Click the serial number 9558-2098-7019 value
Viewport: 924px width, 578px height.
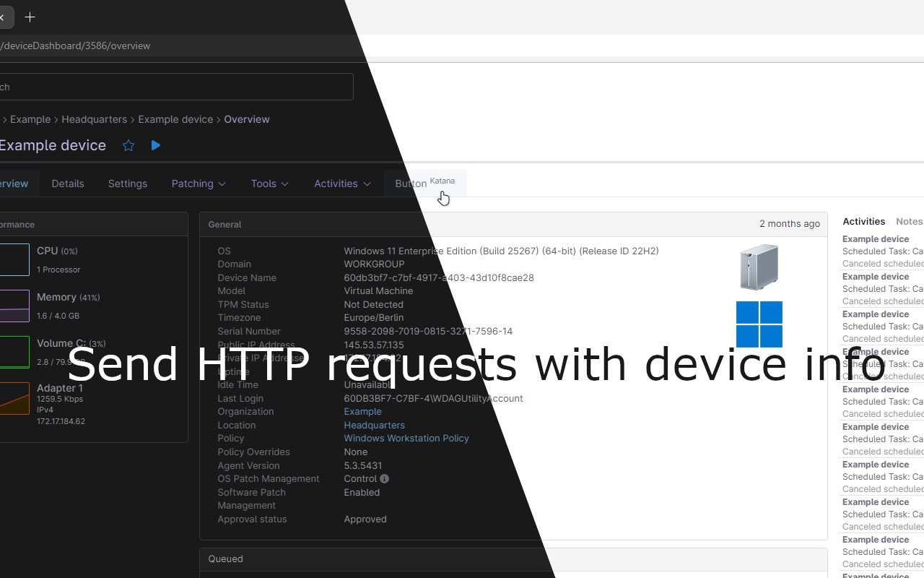[428, 332]
